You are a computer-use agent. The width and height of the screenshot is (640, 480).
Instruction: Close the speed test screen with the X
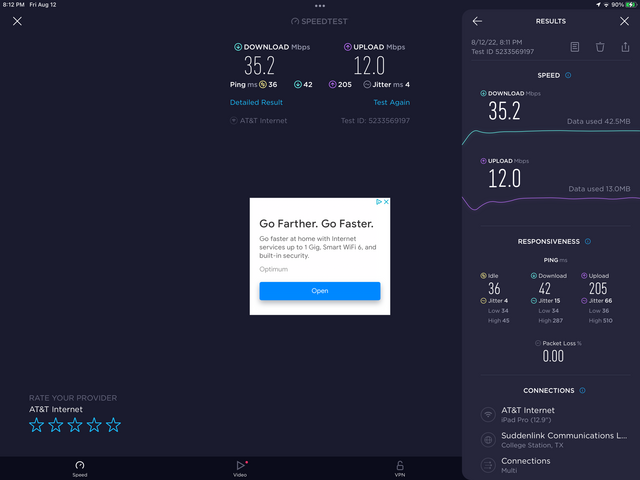click(17, 21)
